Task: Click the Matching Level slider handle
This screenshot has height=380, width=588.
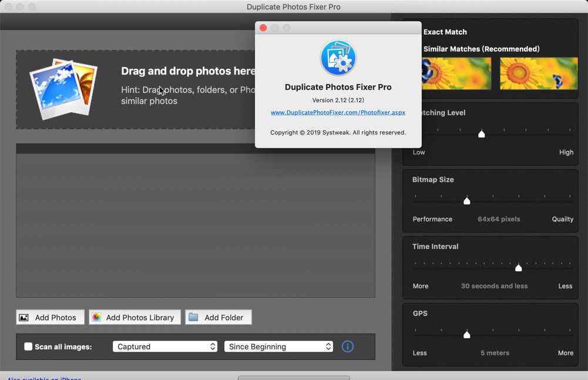Action: [482, 134]
